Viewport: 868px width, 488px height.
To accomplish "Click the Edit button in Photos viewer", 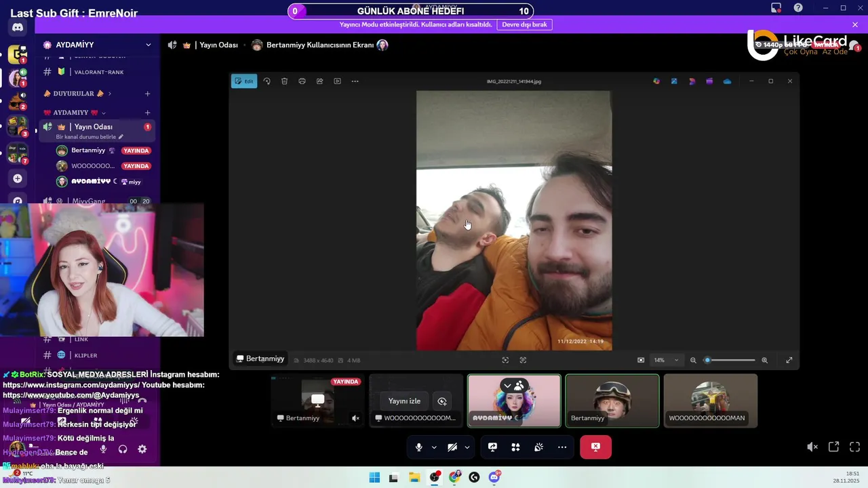I will (x=244, y=81).
